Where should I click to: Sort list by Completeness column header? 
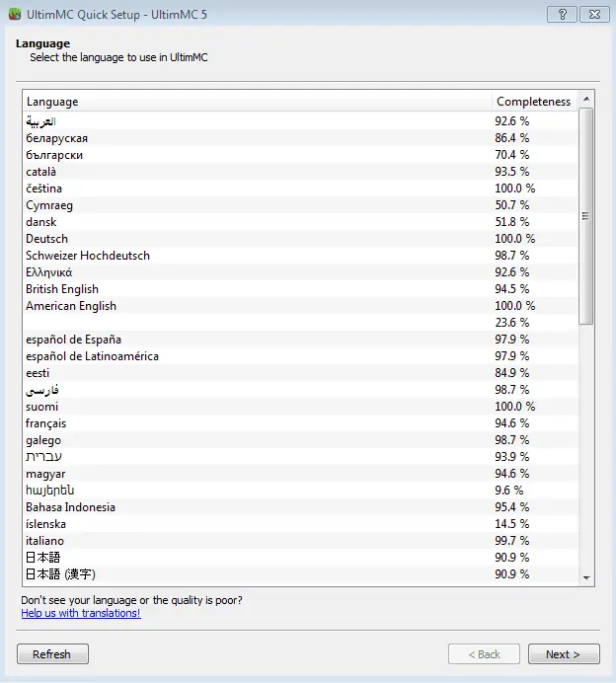(x=534, y=102)
